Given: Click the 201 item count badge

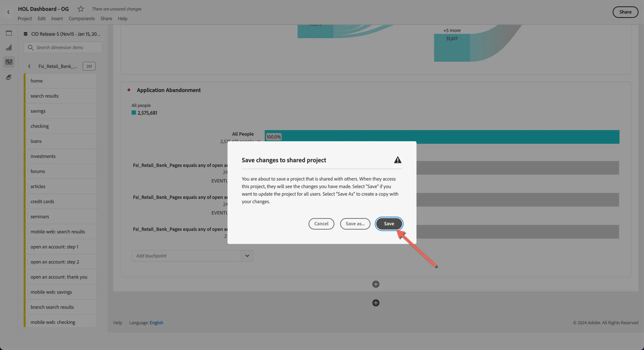Looking at the screenshot, I should click(89, 66).
